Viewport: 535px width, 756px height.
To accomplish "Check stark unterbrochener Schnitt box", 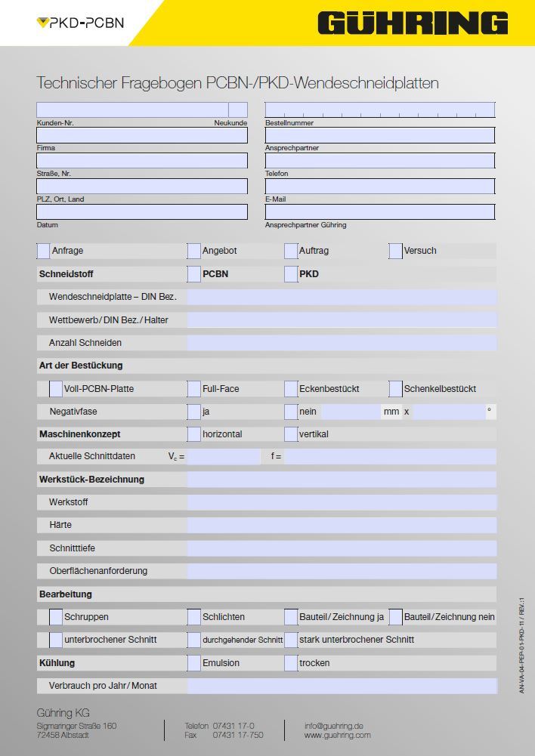I will click(x=291, y=640).
